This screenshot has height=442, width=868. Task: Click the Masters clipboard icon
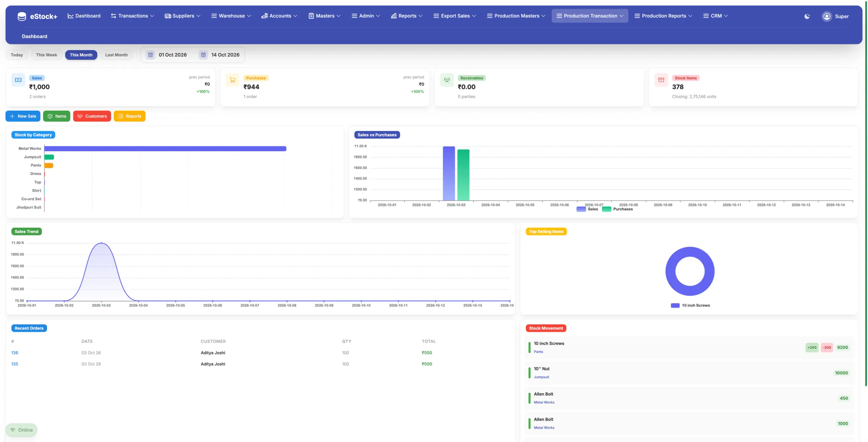(311, 16)
